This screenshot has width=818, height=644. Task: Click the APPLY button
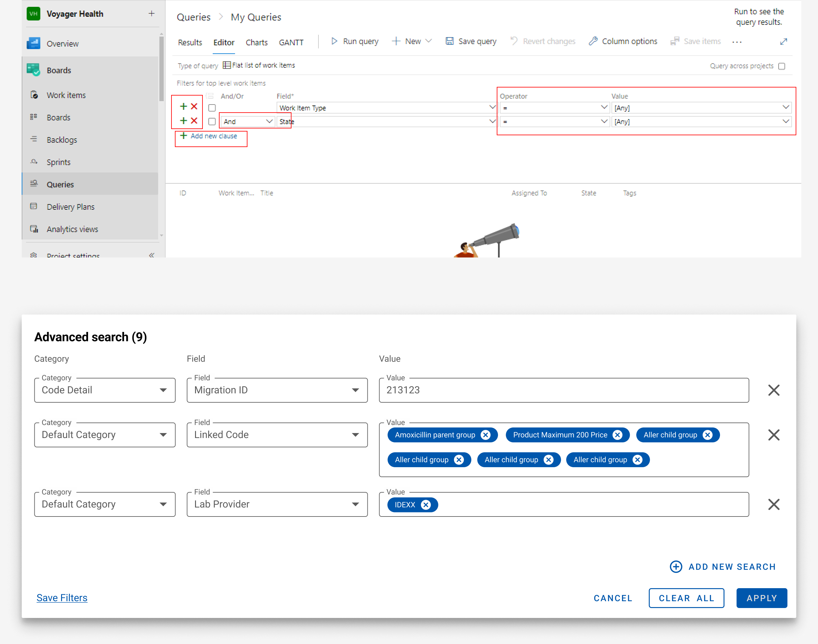(762, 598)
